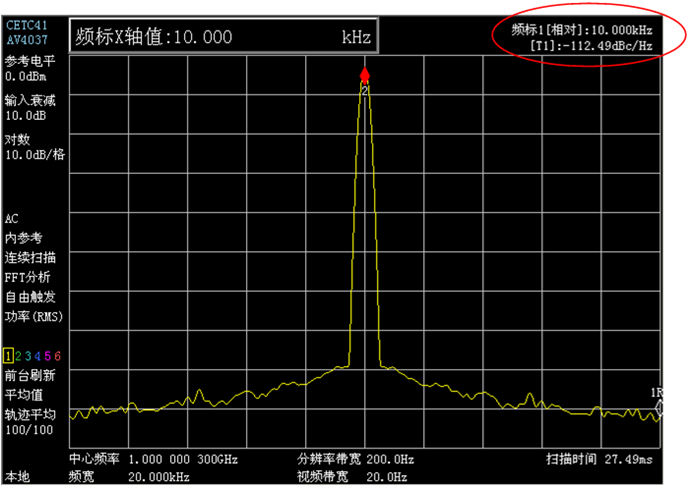Screen dimensions: 690x487
Task: Select trace number 3
Action: pos(28,357)
